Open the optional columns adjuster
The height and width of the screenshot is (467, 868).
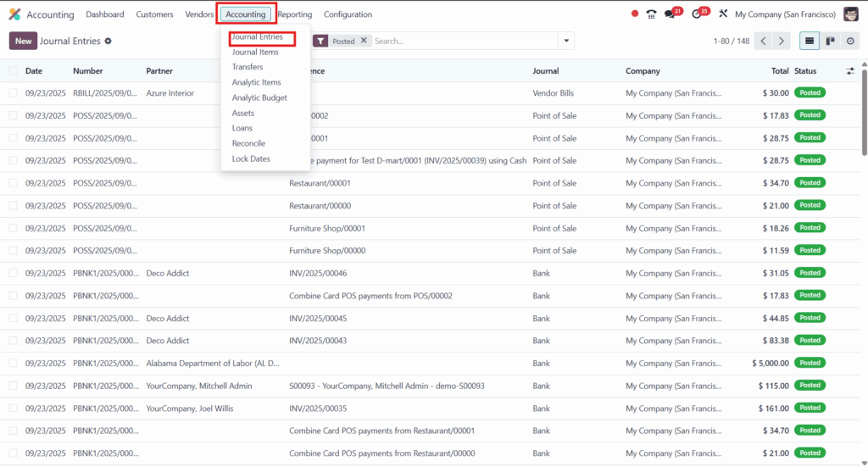click(x=850, y=71)
